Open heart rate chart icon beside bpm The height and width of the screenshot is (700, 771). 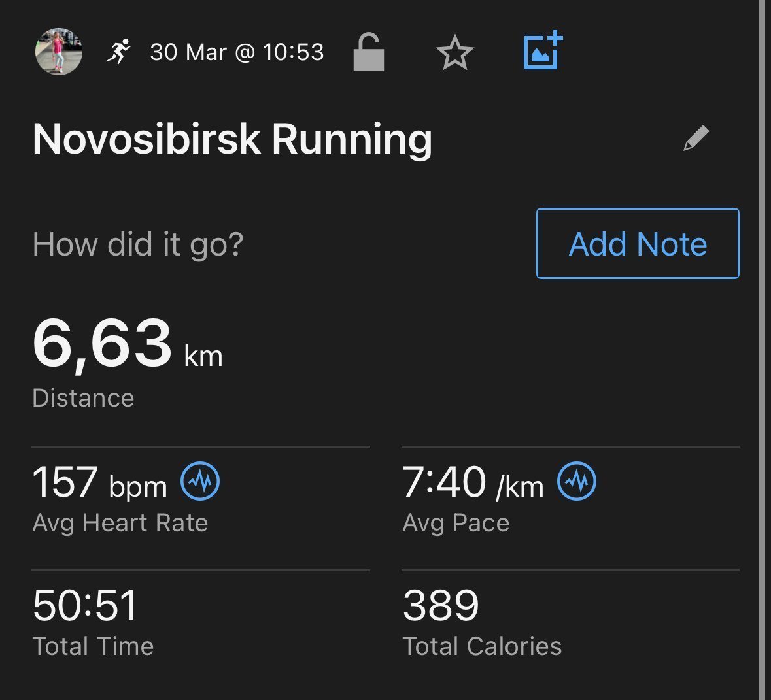200,481
